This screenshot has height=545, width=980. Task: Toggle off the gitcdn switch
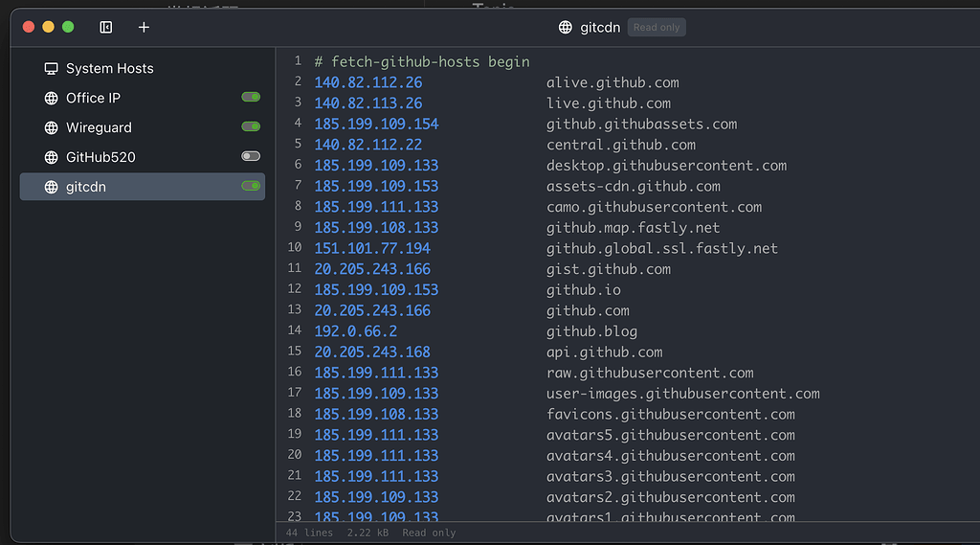(x=251, y=186)
